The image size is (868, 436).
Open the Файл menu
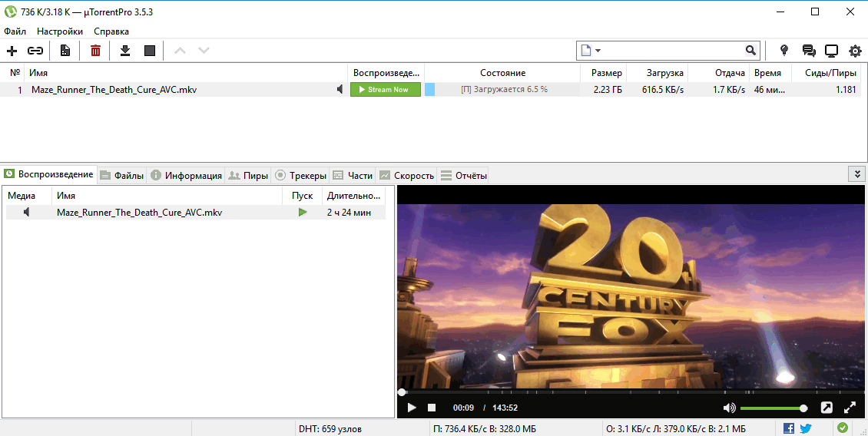(15, 31)
